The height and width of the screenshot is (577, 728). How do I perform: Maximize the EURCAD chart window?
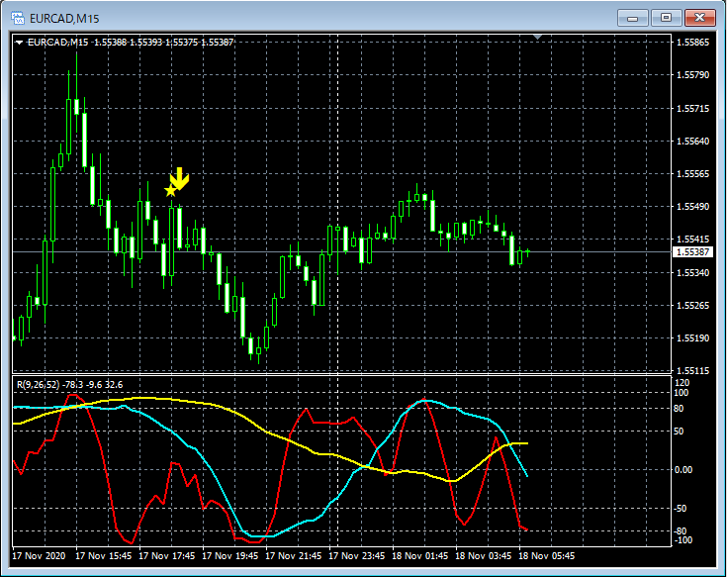[x=666, y=18]
